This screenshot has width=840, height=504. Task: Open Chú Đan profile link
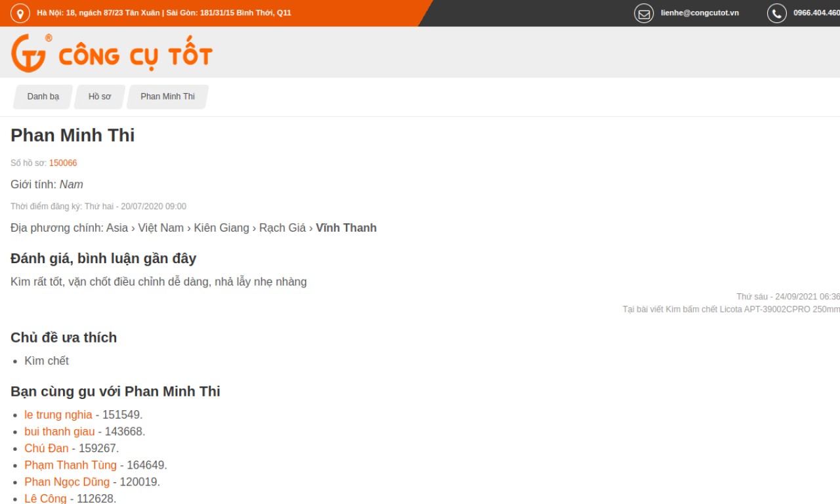tap(47, 448)
